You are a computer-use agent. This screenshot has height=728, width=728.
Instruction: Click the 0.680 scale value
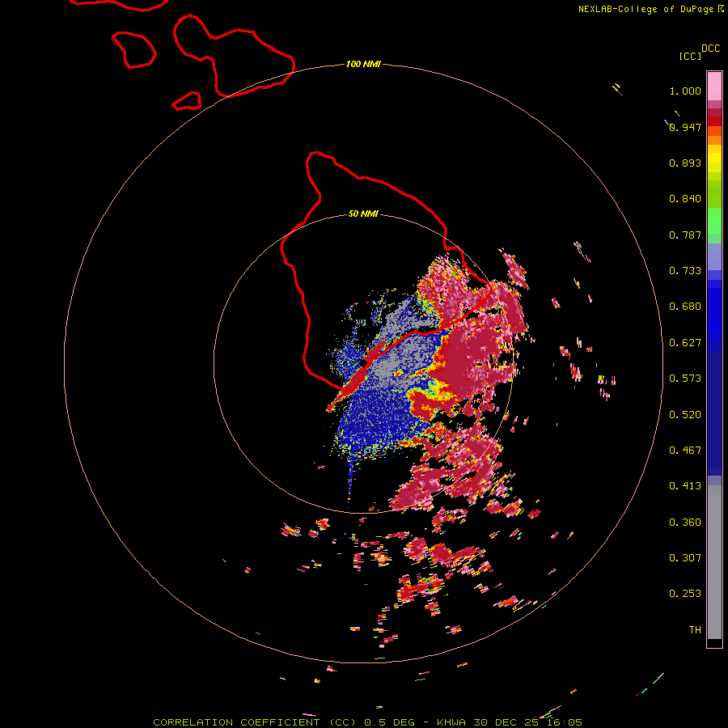tap(685, 307)
